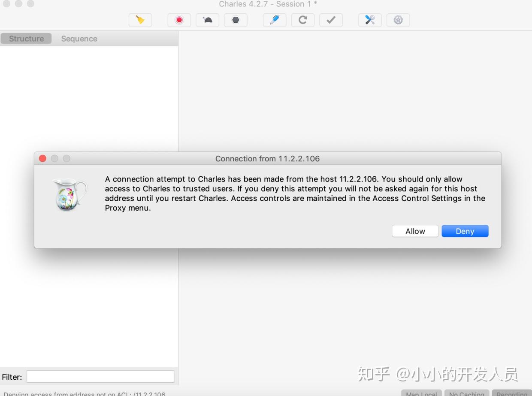Validate the selected response with the checkmark icon
The width and height of the screenshot is (532, 396).
tap(331, 20)
